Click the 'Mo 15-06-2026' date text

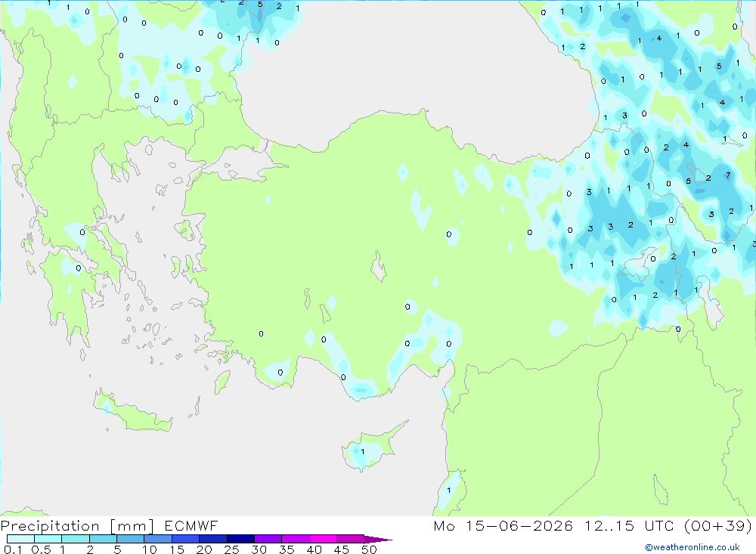click(503, 525)
